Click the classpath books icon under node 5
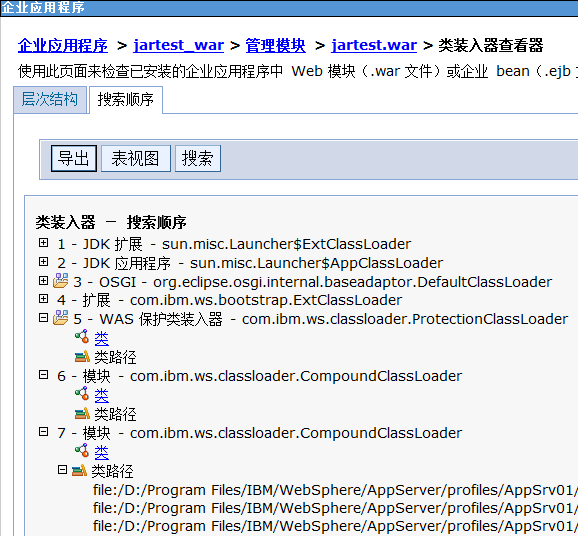578x536 pixels. click(x=82, y=356)
